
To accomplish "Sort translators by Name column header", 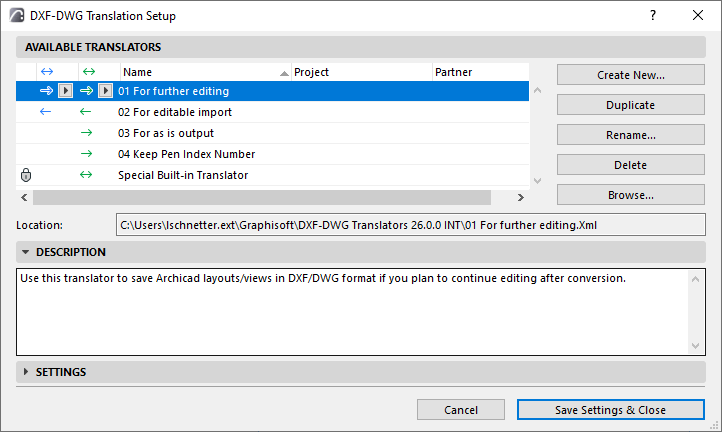I will [x=200, y=72].
